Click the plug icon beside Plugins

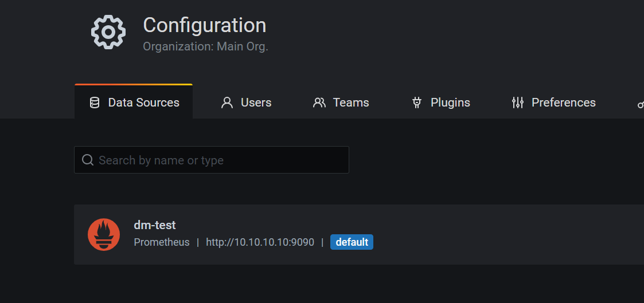pyautogui.click(x=417, y=103)
